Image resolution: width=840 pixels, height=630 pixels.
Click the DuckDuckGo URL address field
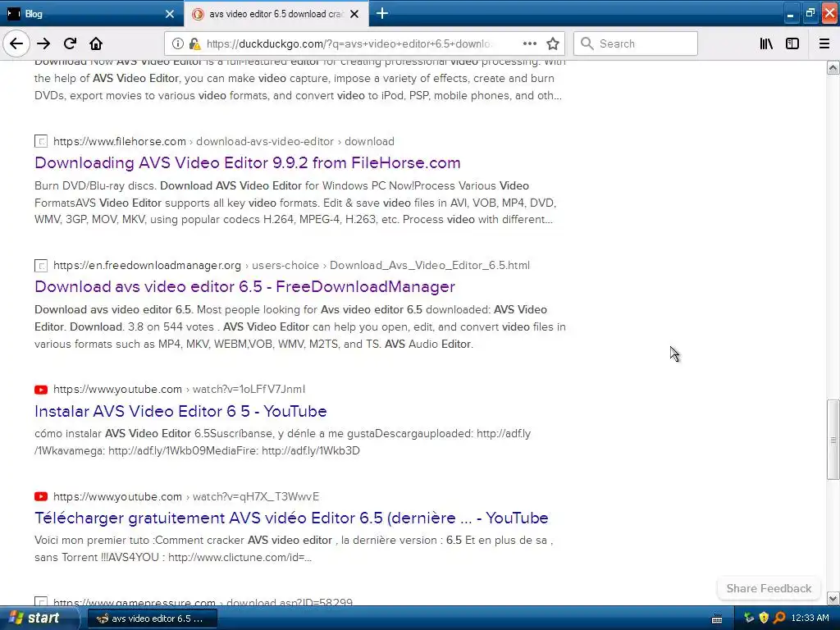[349, 43]
